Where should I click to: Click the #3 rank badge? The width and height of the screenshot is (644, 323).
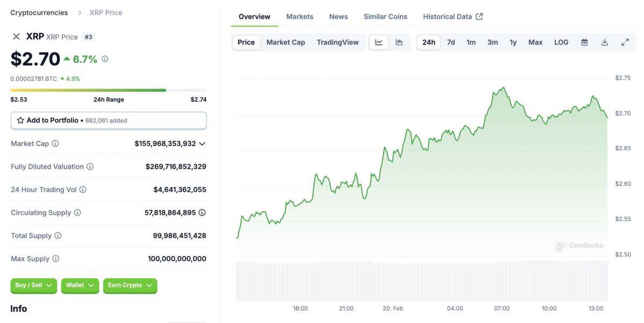point(89,37)
